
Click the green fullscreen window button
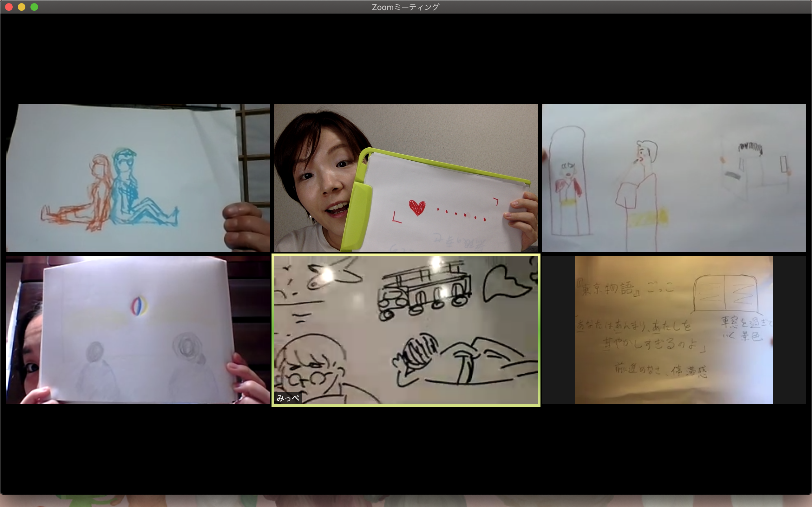pos(34,7)
